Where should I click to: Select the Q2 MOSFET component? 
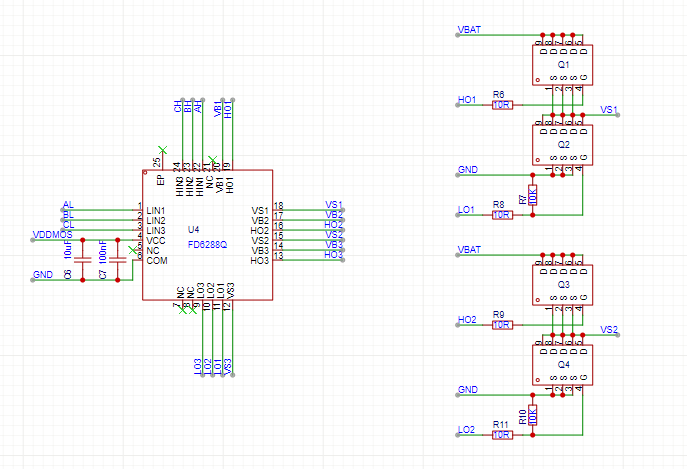point(563,145)
